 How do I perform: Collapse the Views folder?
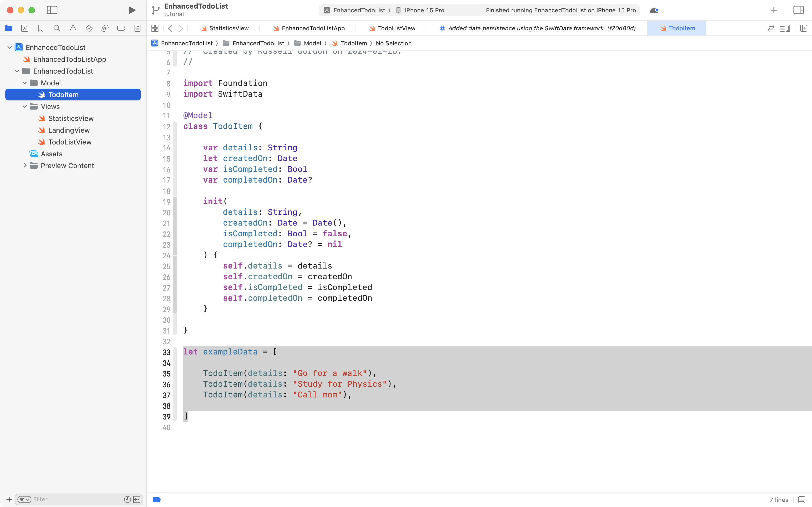[x=24, y=106]
